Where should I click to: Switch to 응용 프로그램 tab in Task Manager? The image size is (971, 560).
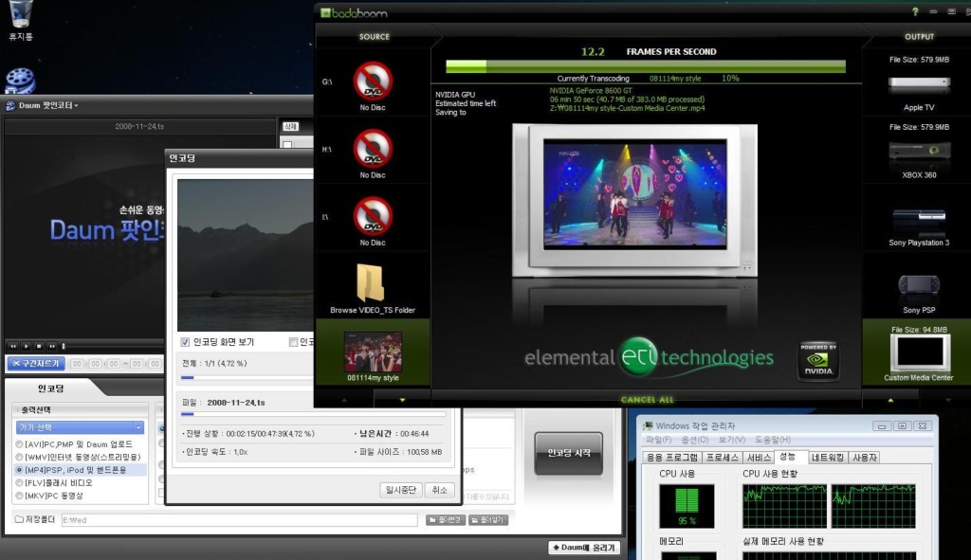point(672,458)
